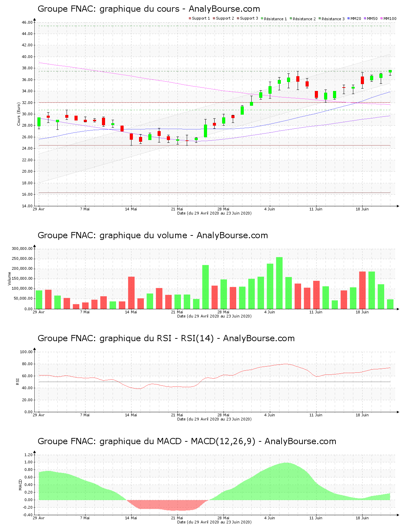Image resolution: width=412 pixels, height=532 pixels.
Task: Click the date range caption under MACD chart
Action: coord(214,522)
